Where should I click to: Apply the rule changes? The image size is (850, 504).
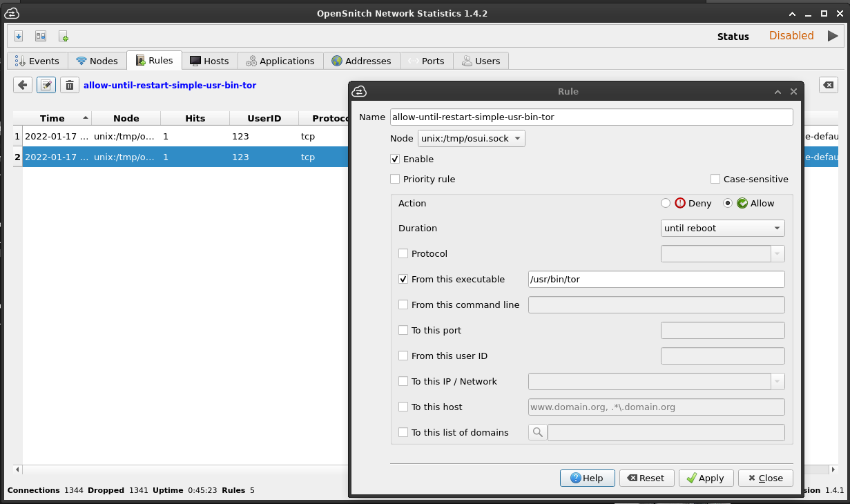coord(705,478)
